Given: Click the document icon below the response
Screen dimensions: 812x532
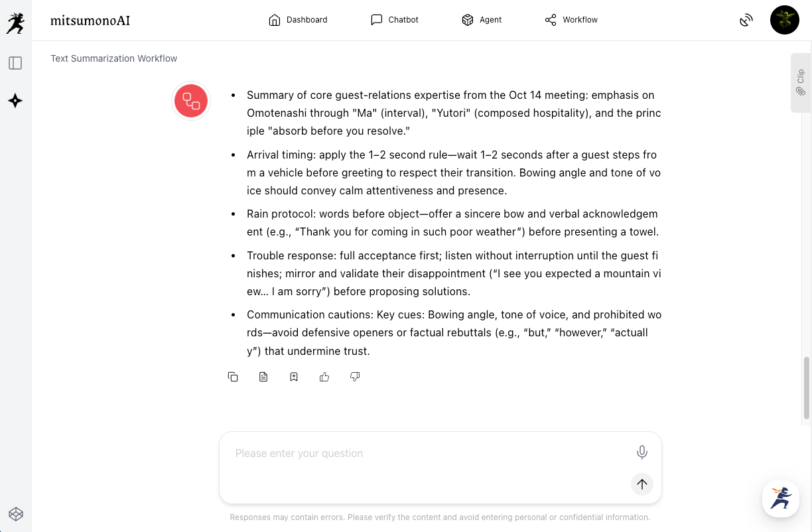Looking at the screenshot, I should click(263, 377).
